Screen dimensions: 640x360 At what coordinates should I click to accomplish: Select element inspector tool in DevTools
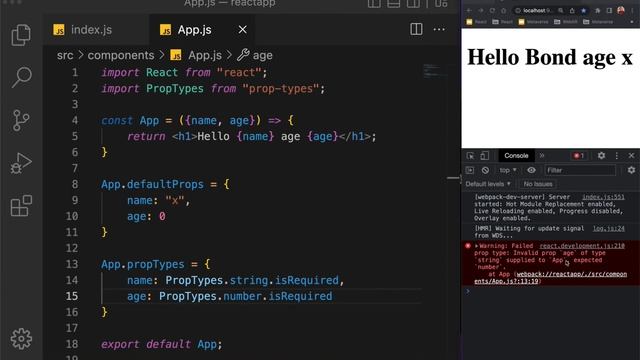(470, 156)
